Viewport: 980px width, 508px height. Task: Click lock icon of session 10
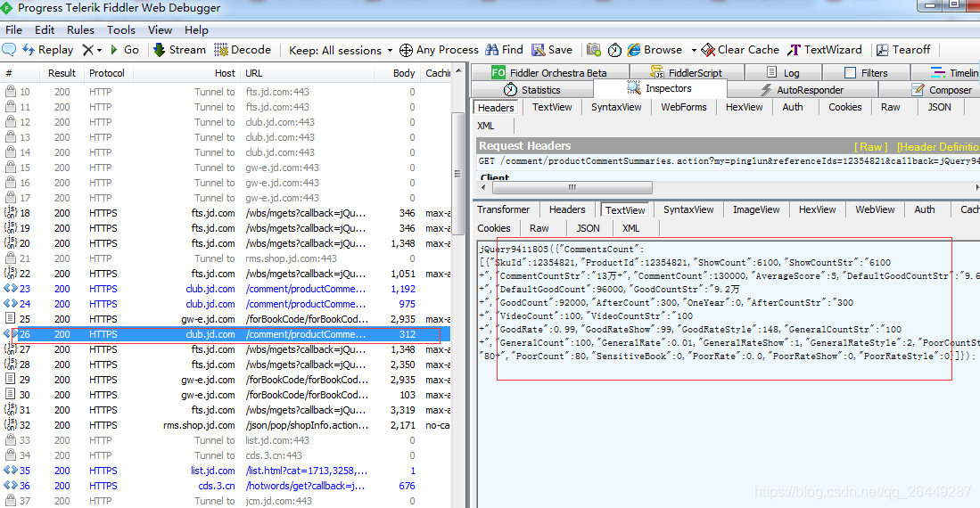pyautogui.click(x=10, y=91)
